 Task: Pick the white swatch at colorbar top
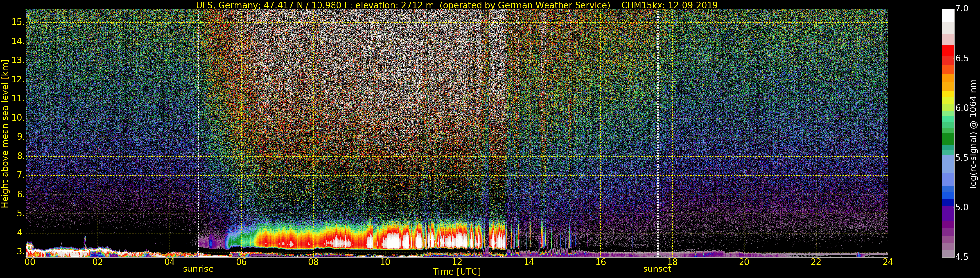pos(948,16)
